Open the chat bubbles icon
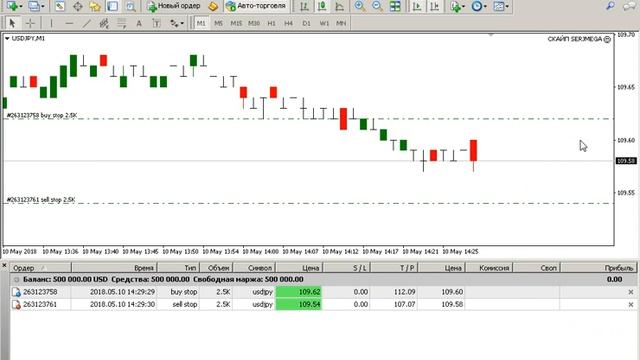This screenshot has width=640, height=360. point(629,6)
